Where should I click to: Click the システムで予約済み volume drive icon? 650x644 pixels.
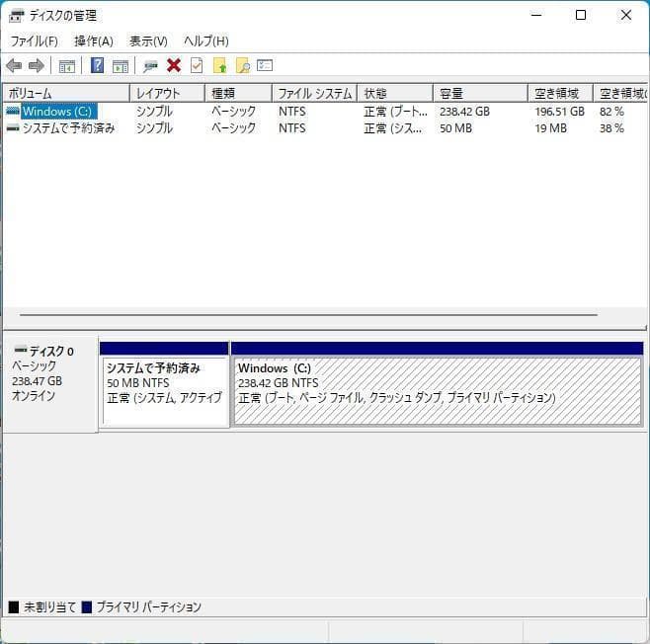click(13, 128)
